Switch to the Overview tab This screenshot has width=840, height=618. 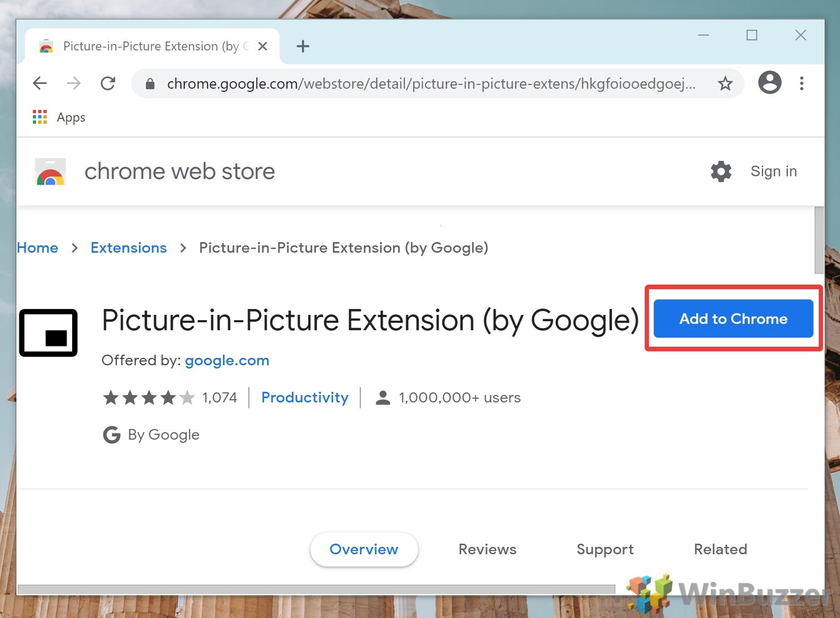tap(364, 550)
